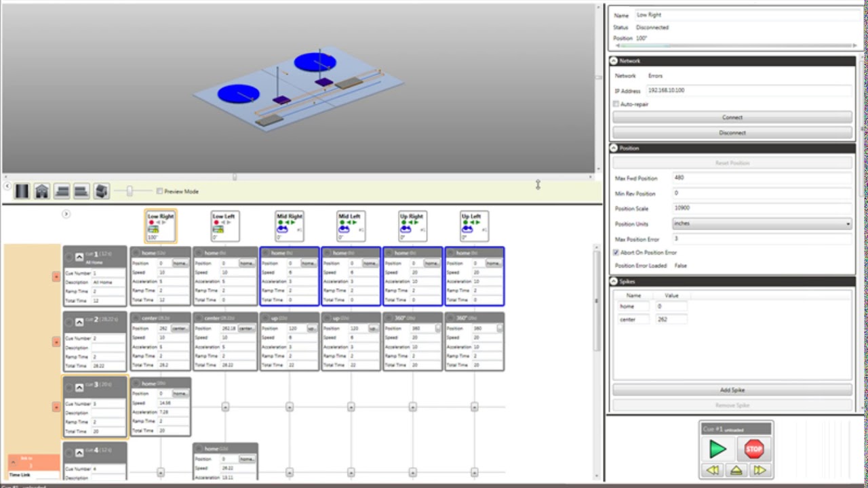868x488 pixels.
Task: Toggle the round enable button on Mid Right home move
Action: click(266, 253)
